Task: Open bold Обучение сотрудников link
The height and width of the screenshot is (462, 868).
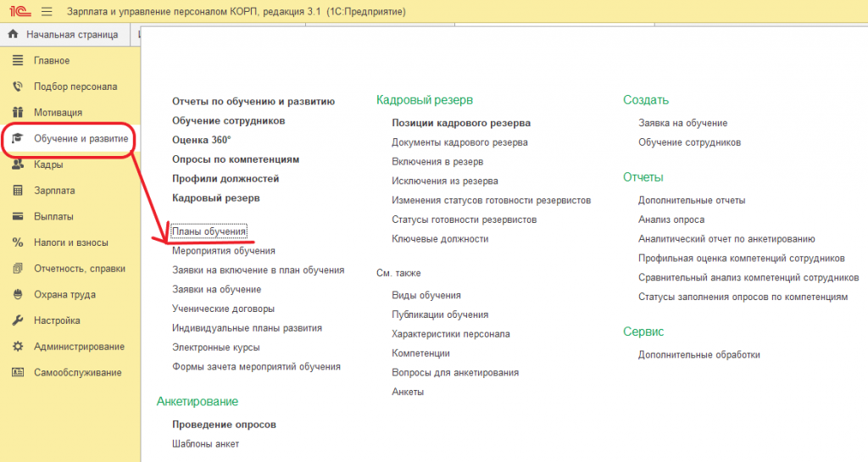Action: click(x=229, y=120)
